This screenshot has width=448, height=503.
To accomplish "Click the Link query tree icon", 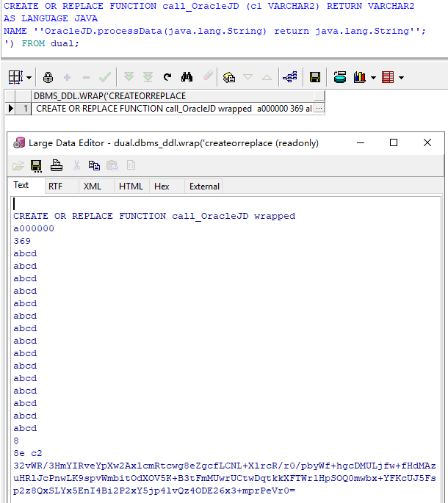I will click(x=290, y=77).
